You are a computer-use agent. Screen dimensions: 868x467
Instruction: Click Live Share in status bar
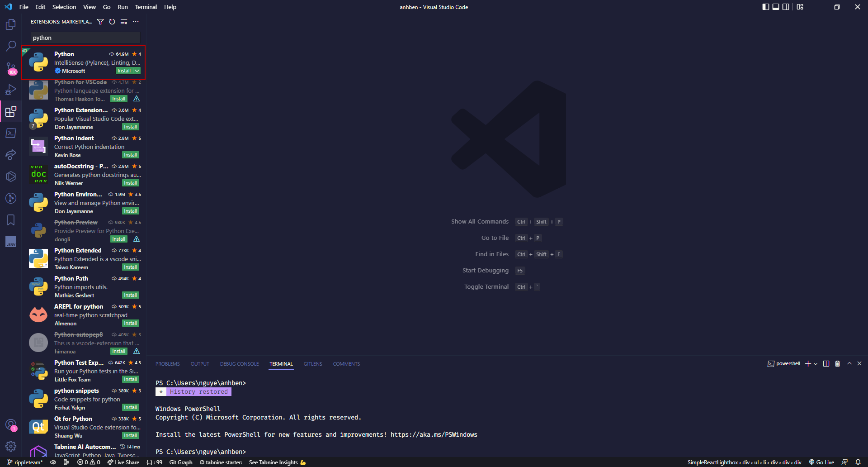click(x=123, y=462)
